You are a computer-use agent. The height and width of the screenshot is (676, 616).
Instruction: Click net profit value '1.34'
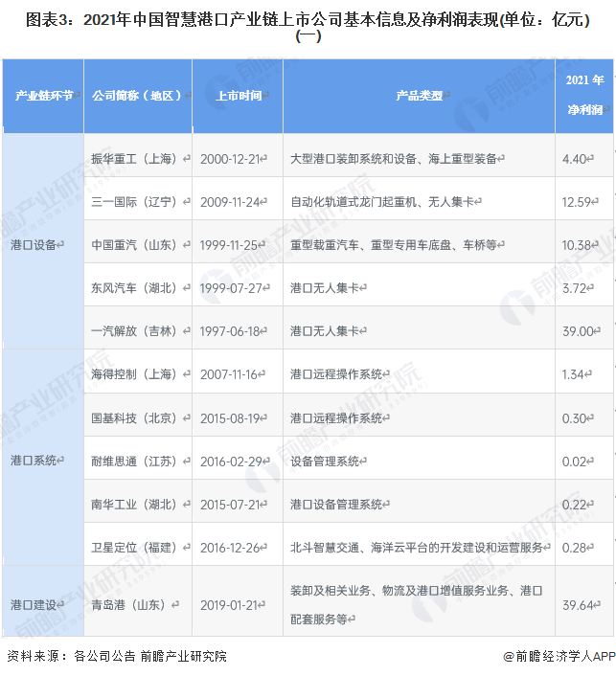pyautogui.click(x=573, y=374)
